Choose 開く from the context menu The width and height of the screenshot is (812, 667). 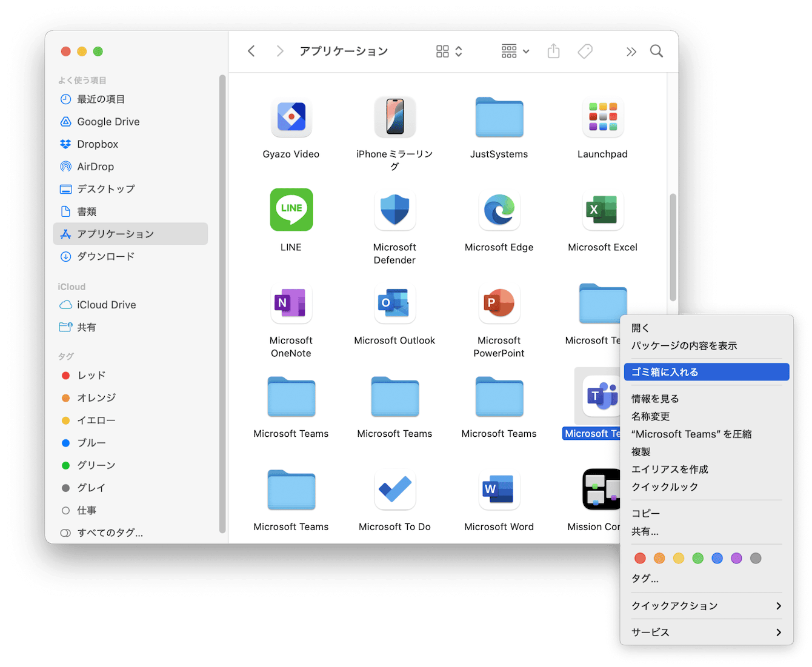(x=707, y=328)
